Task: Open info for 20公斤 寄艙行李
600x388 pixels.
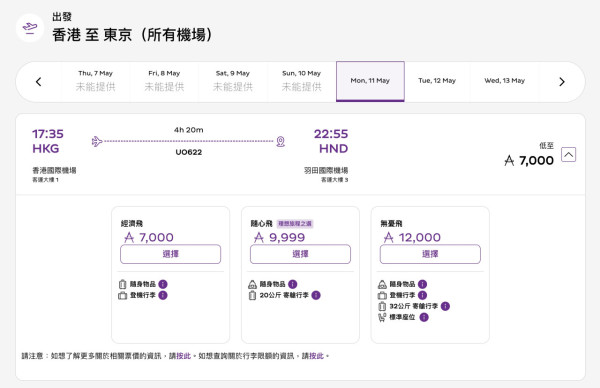Action: tap(316, 295)
